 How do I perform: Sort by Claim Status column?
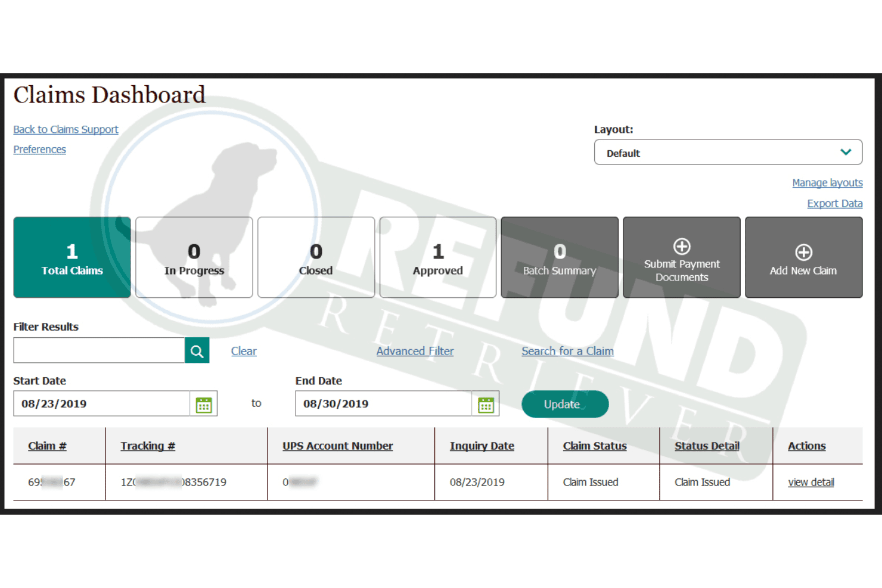[595, 446]
